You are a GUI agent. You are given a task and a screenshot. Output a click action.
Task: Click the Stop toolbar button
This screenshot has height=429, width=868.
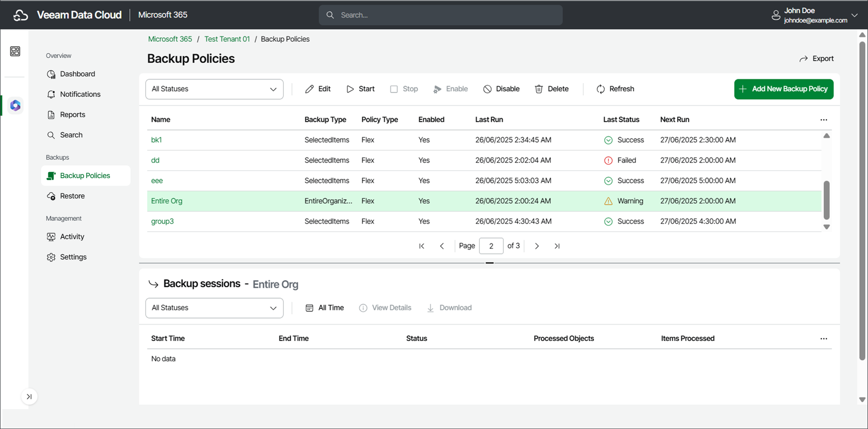(x=404, y=89)
